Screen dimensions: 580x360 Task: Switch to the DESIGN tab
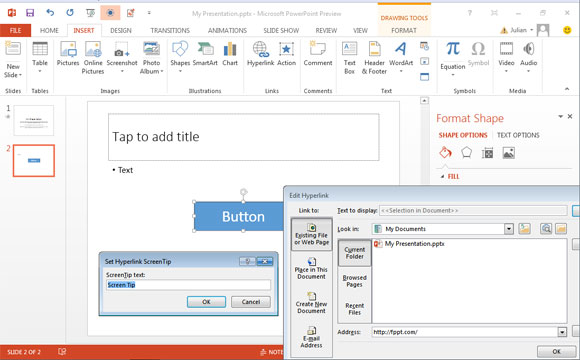tap(121, 30)
